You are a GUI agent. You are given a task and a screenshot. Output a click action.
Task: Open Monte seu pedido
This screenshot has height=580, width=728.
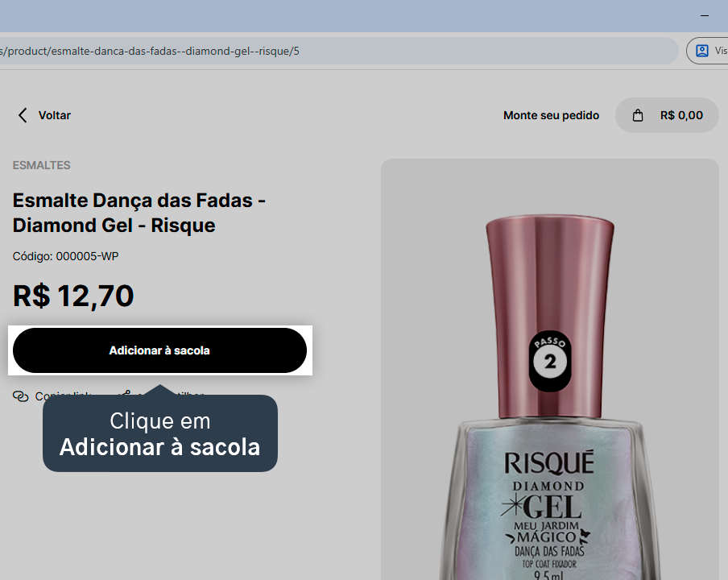551,115
